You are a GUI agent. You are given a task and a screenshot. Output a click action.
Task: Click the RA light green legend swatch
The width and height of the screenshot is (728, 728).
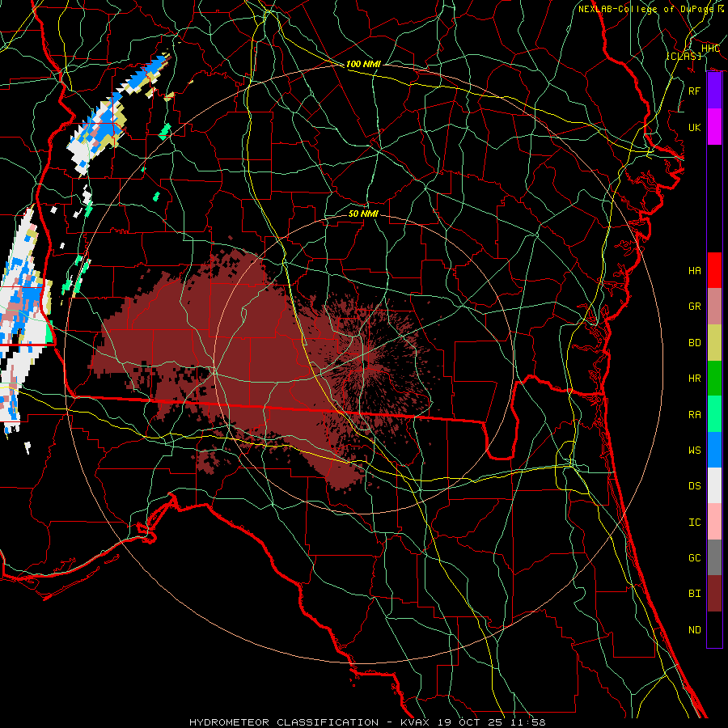point(714,414)
